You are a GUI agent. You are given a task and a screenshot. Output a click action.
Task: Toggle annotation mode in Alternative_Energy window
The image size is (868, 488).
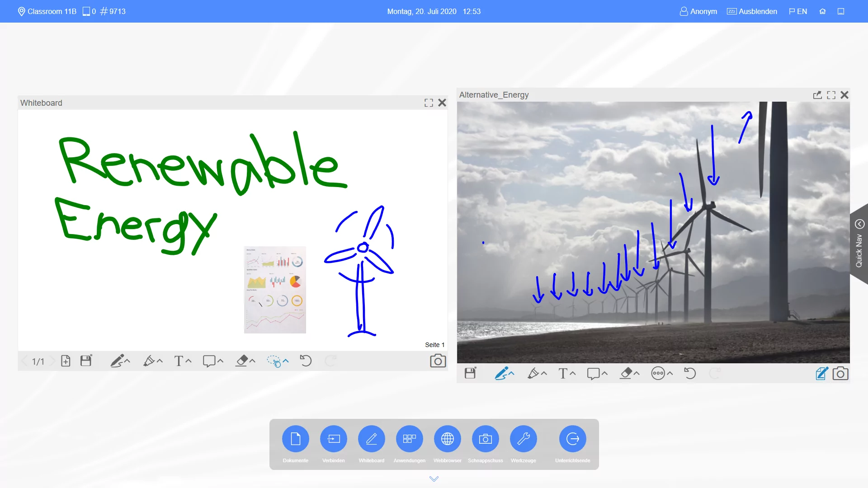(x=821, y=373)
